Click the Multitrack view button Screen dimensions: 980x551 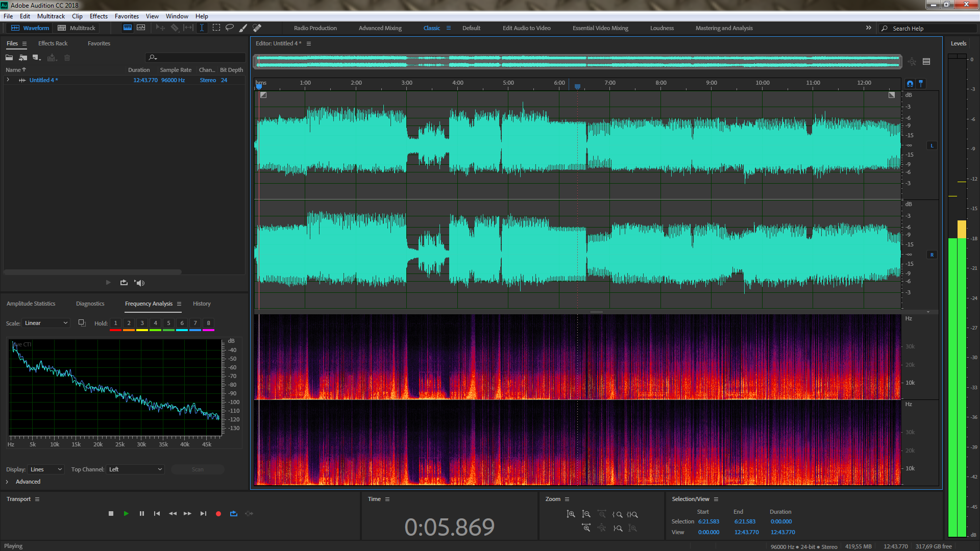coord(77,28)
